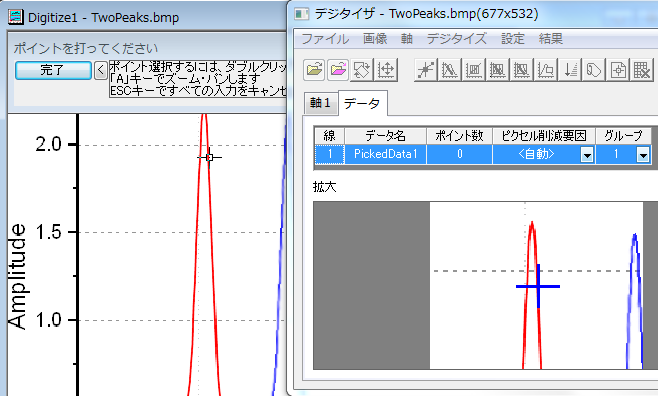658x396 pixels.
Task: Click the erase line segments icon
Action: coord(449,70)
